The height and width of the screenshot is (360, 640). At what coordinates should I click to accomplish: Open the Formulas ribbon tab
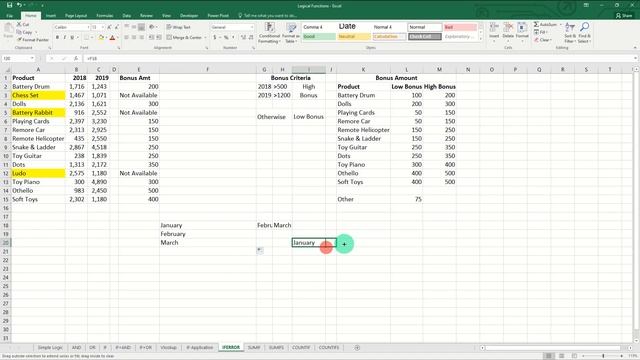click(105, 16)
